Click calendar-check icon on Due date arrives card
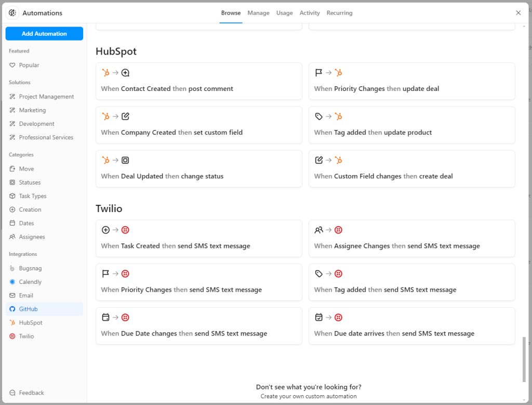532x405 pixels. point(318,318)
